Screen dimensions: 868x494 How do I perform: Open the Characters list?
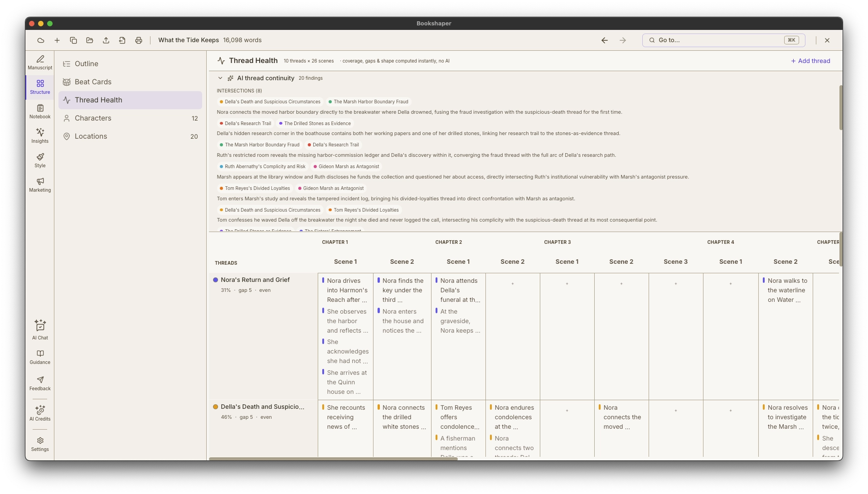pos(130,118)
